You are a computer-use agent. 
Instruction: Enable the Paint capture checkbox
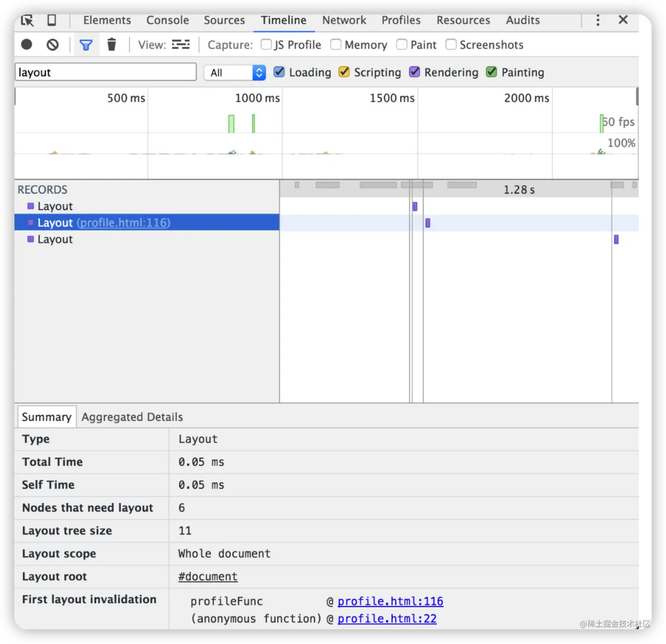402,45
